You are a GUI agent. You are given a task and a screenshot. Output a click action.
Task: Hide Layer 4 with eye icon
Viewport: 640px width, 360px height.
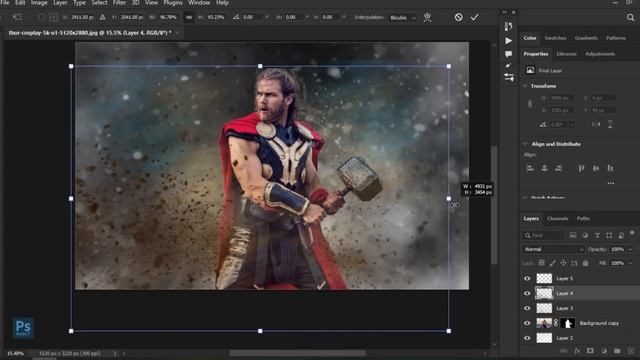click(x=527, y=293)
